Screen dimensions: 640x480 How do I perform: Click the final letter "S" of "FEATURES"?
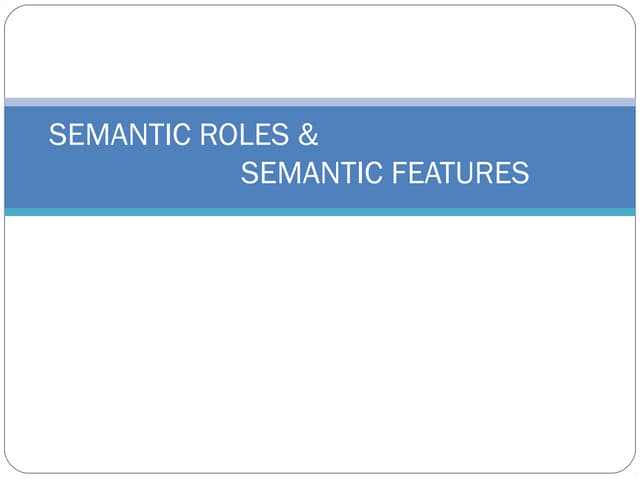point(520,174)
